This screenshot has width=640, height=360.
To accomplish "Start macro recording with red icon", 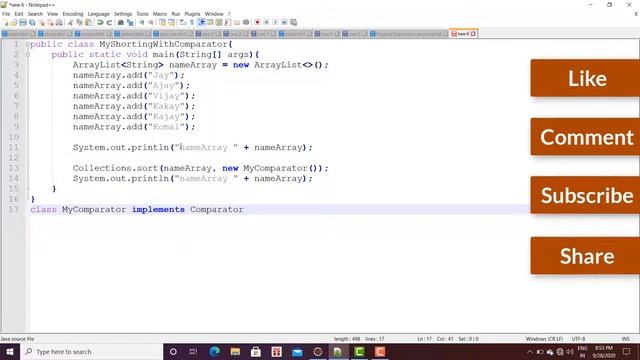I will pyautogui.click(x=257, y=22).
